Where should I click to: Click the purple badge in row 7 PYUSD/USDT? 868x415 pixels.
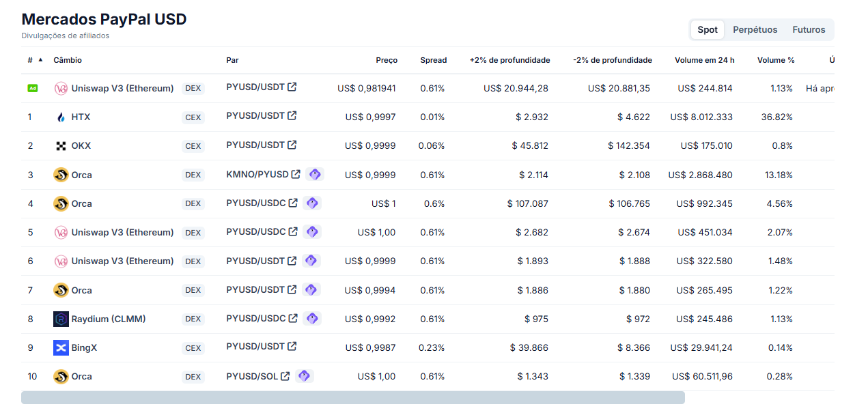(x=311, y=289)
